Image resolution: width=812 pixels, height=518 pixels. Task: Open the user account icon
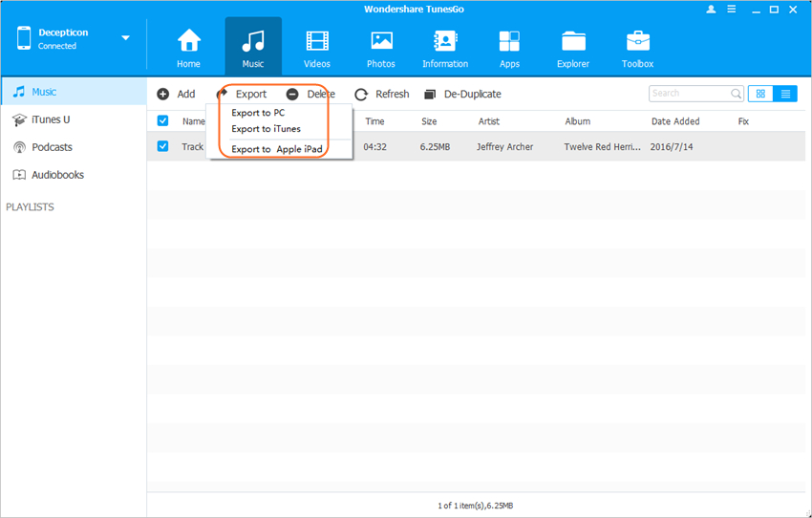[x=711, y=9]
